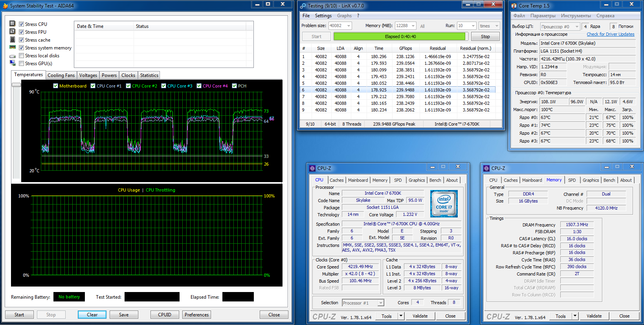Click the AIDA64 flame icon in the title bar
The image size is (644, 325).
(6, 6)
